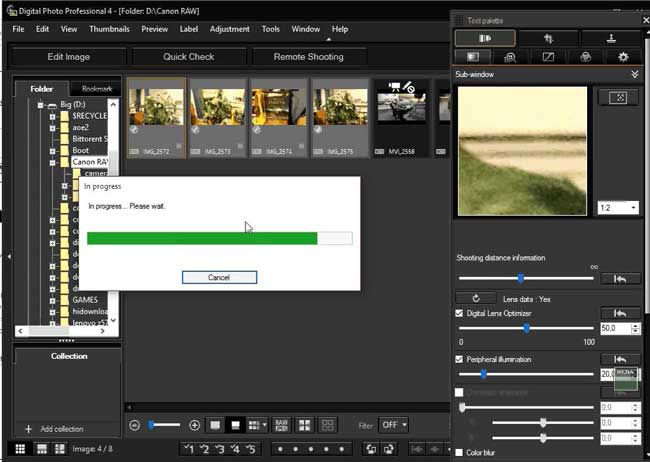Screen dimensions: 650x462
Task: Open the File menu
Action: click(18, 29)
